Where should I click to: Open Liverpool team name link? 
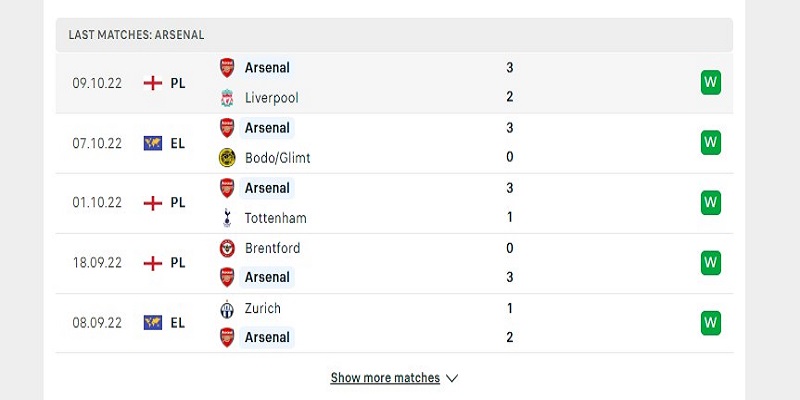(x=271, y=98)
